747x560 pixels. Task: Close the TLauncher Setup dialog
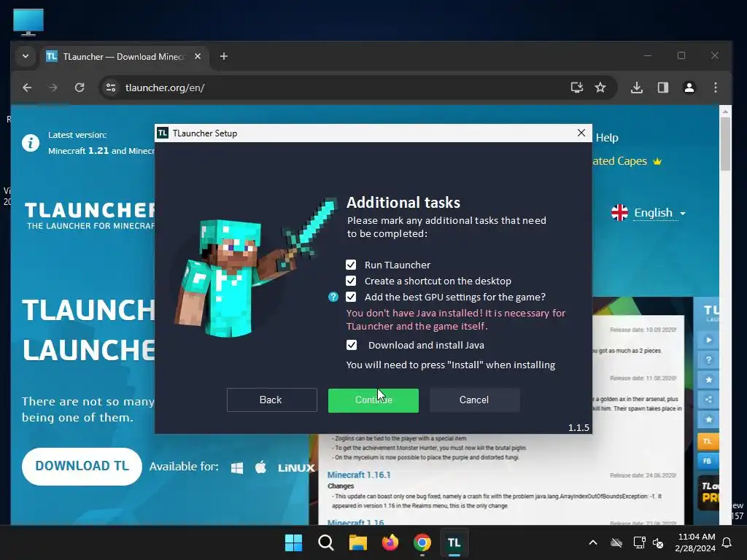581,133
